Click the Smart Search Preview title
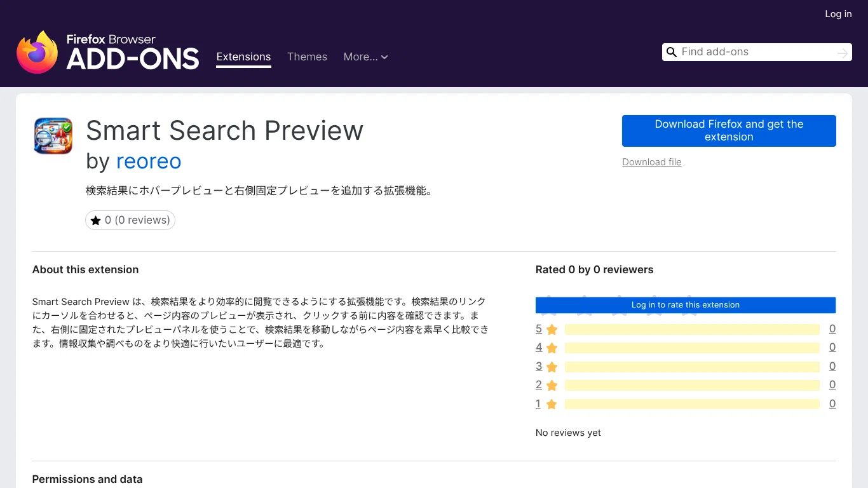The image size is (868, 488). click(224, 130)
